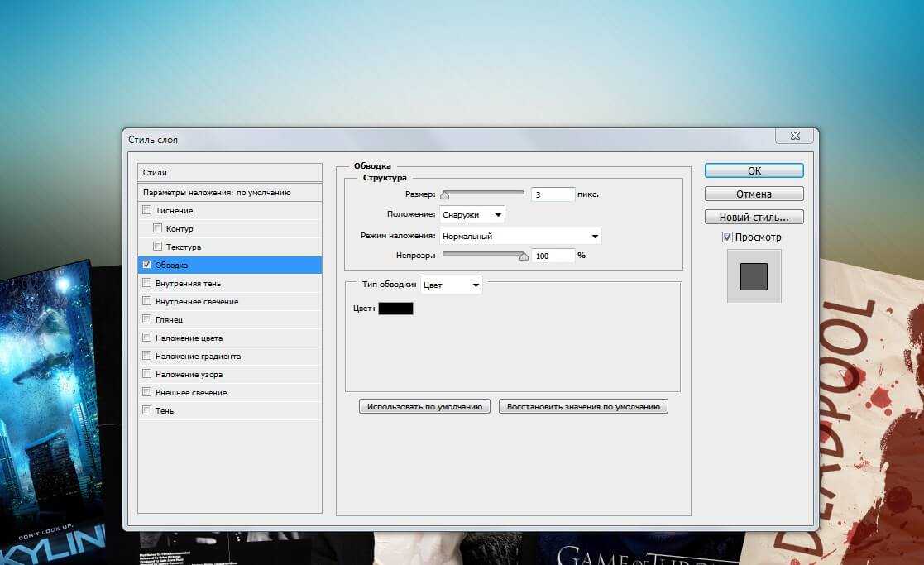This screenshot has width=924, height=565.
Task: Open the Положение dropdown set to Снаружи
Action: tap(472, 215)
